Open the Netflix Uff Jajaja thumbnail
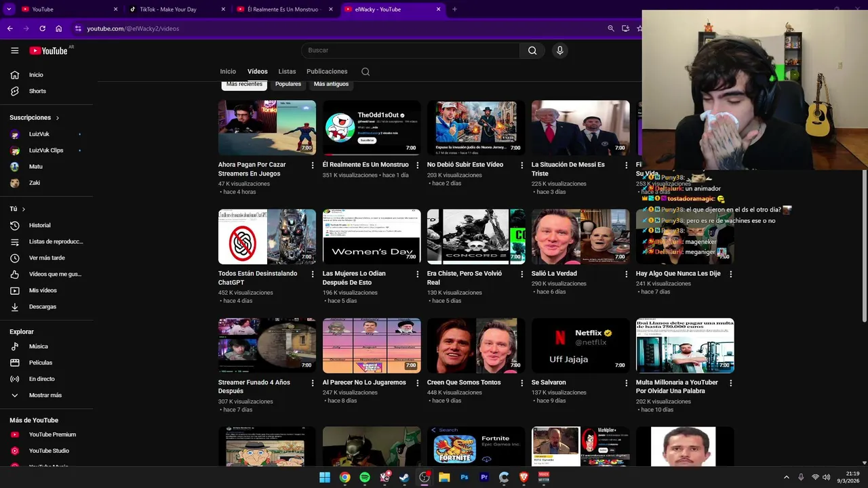The width and height of the screenshot is (868, 488). coord(580,346)
